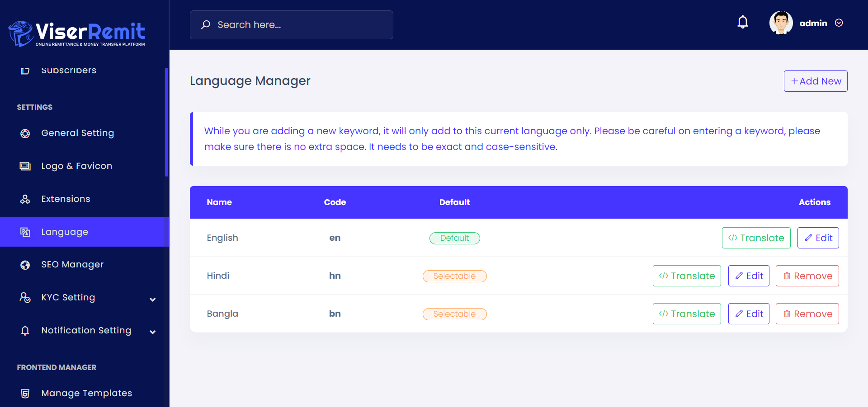Open the Language menu item
Image resolution: width=868 pixels, height=407 pixels.
tap(65, 232)
